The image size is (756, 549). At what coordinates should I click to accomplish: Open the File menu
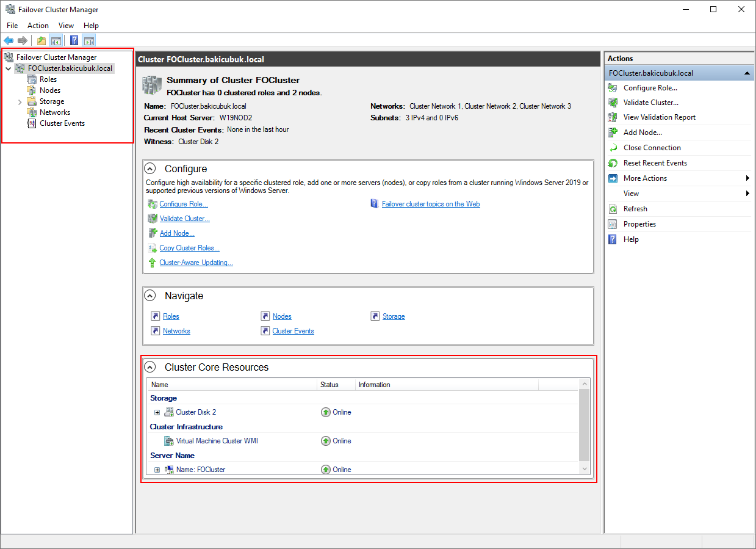coord(12,26)
